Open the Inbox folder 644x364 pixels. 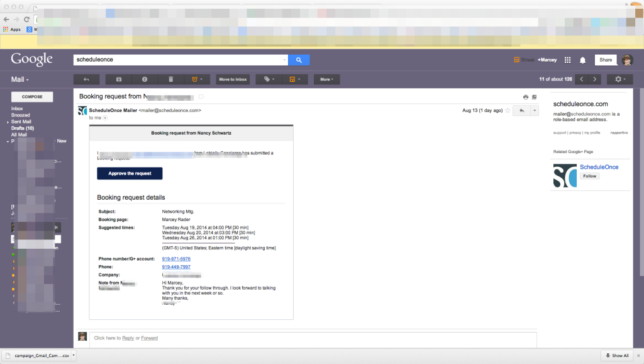click(17, 108)
